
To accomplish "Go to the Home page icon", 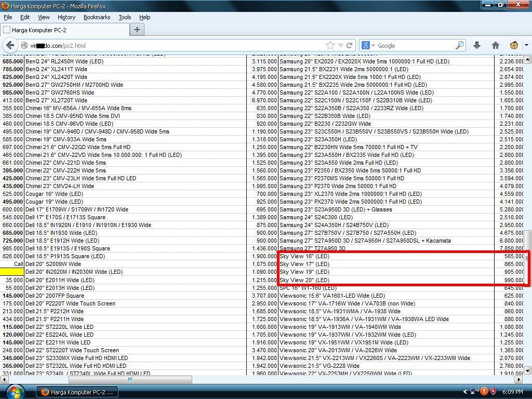I will pyautogui.click(x=496, y=46).
